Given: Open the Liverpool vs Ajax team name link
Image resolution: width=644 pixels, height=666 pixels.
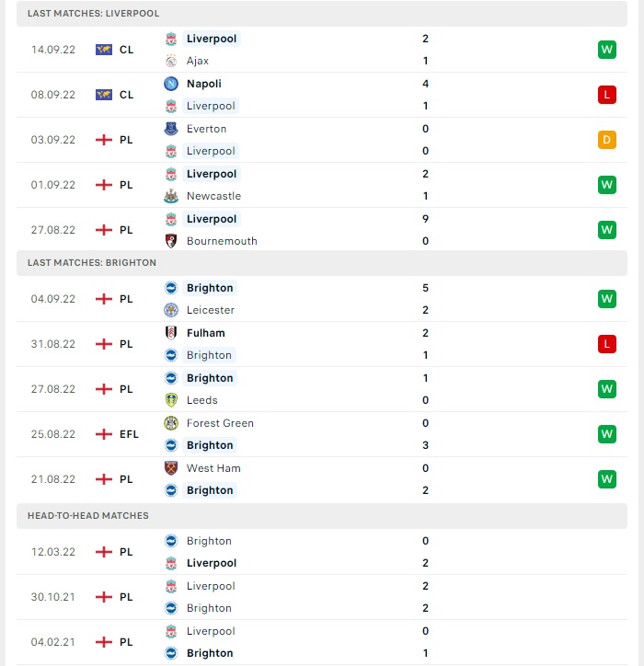Looking at the screenshot, I should pos(212,39).
